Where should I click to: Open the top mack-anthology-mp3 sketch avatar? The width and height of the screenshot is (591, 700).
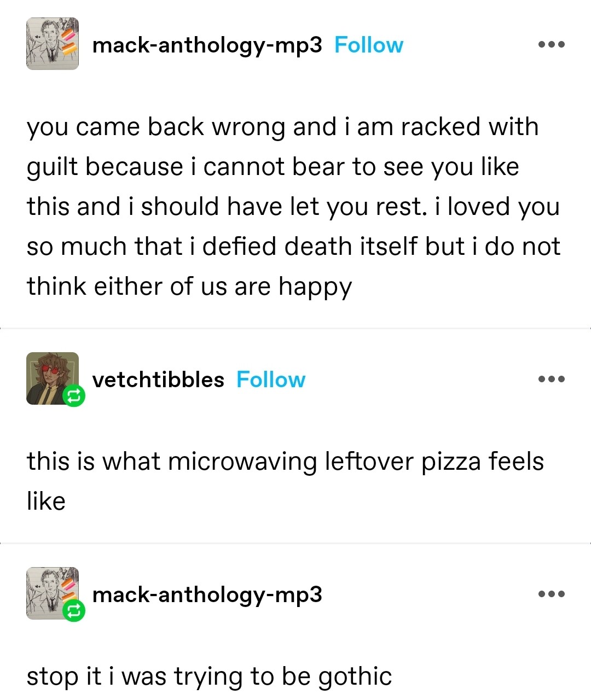tap(53, 44)
